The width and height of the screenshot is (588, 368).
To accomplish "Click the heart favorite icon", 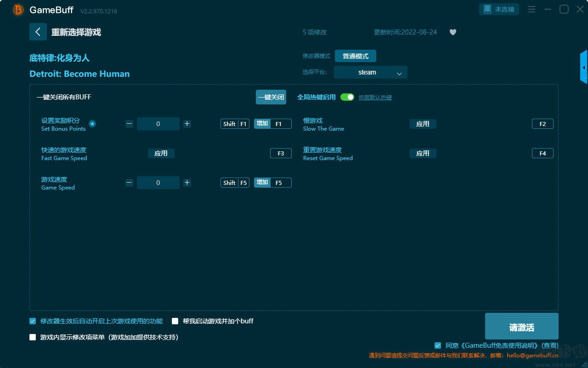I will 453,32.
